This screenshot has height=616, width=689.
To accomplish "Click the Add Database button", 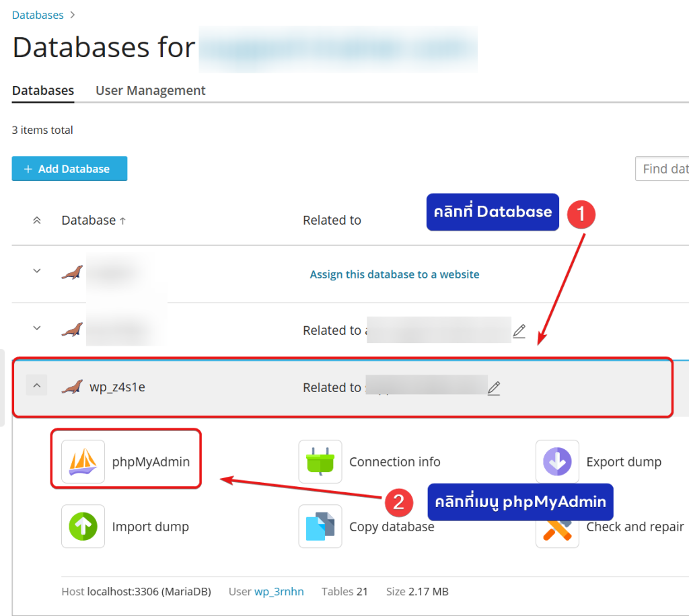I will (x=69, y=169).
